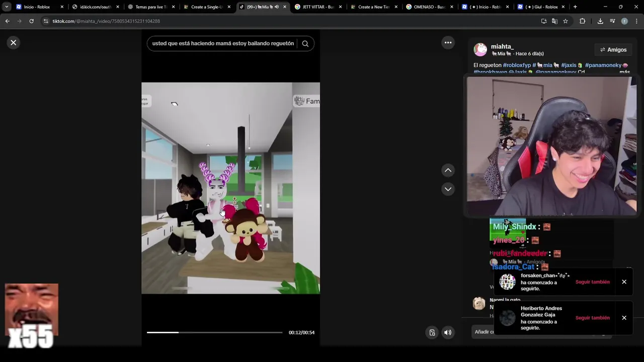Dismiss the forsaken_chan follow notification
The image size is (644, 362).
tap(624, 282)
